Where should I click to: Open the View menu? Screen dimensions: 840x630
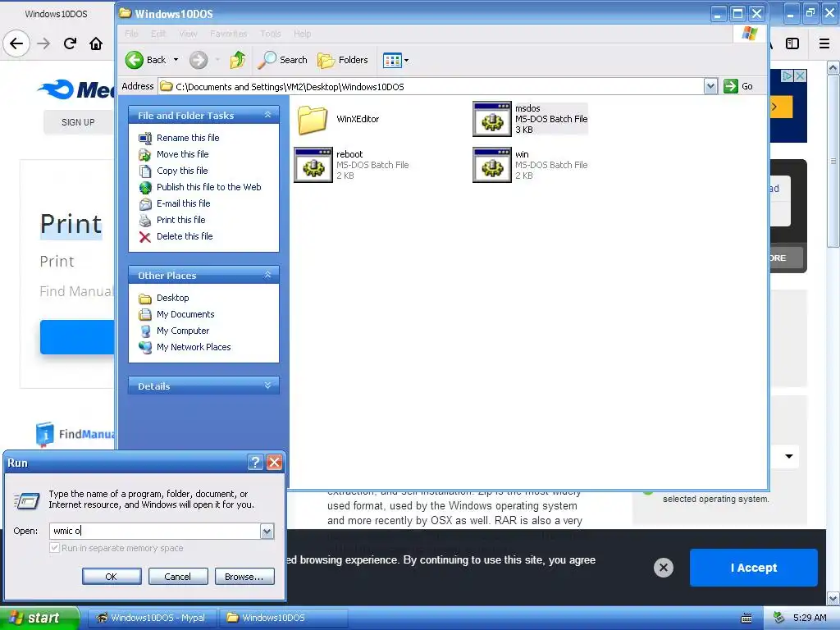[188, 34]
